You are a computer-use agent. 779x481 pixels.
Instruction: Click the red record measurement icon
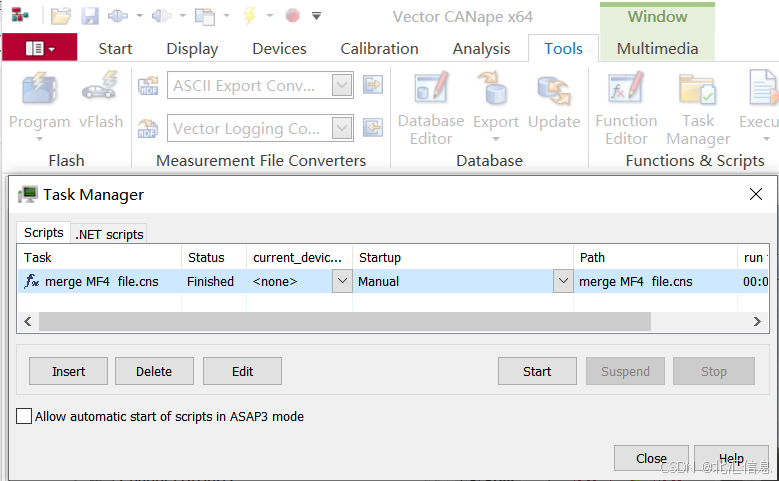(293, 16)
